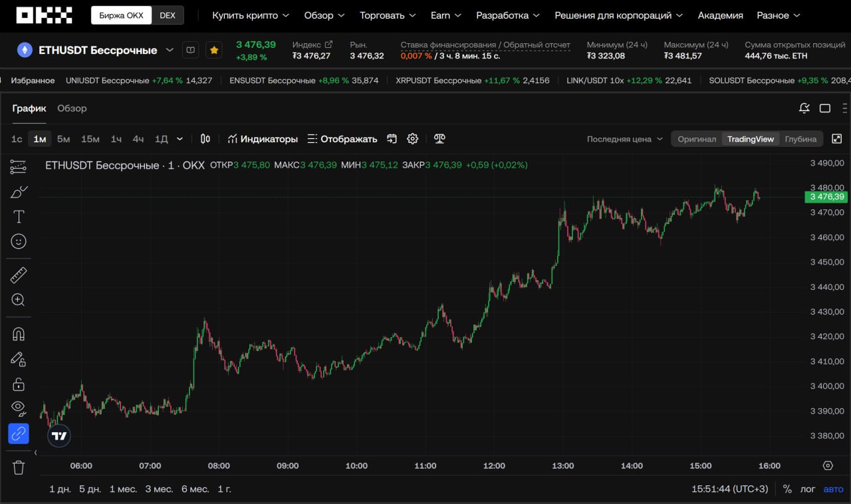Select the ruler measure tool
Screen dimensions: 851x504
[x=19, y=275]
